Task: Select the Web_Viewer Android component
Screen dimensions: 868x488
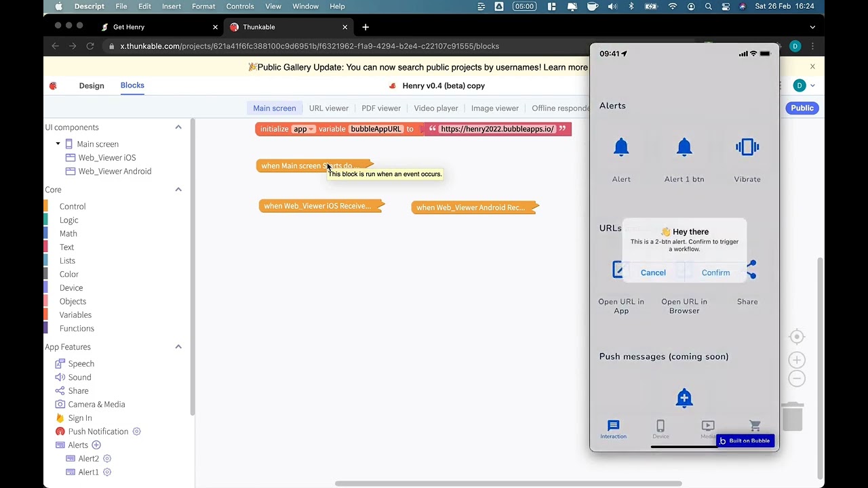Action: tap(115, 171)
